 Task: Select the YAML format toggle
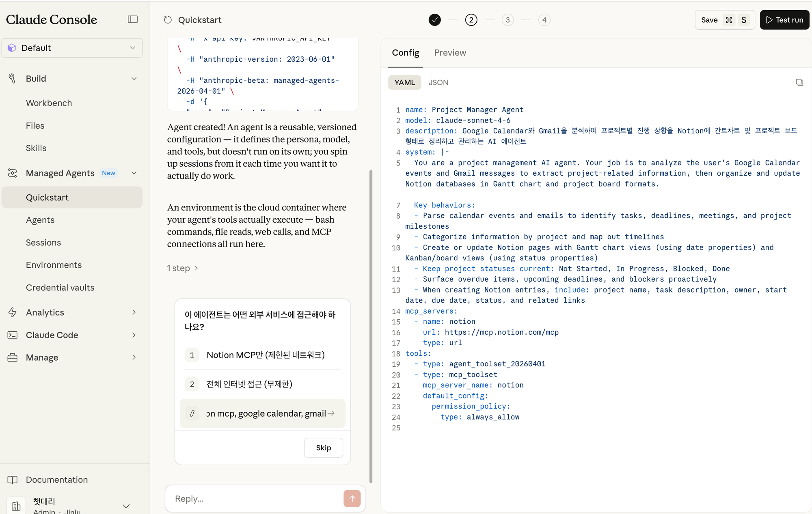click(404, 82)
